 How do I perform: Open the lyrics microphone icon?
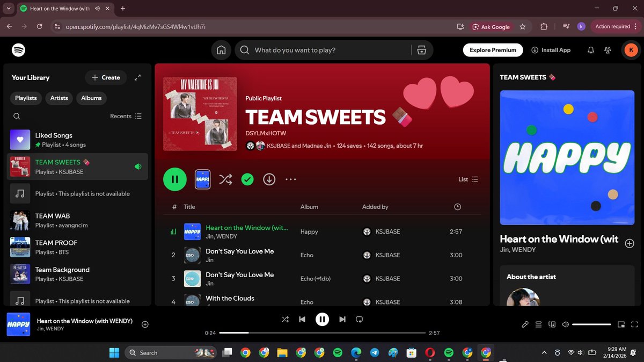[525, 324]
